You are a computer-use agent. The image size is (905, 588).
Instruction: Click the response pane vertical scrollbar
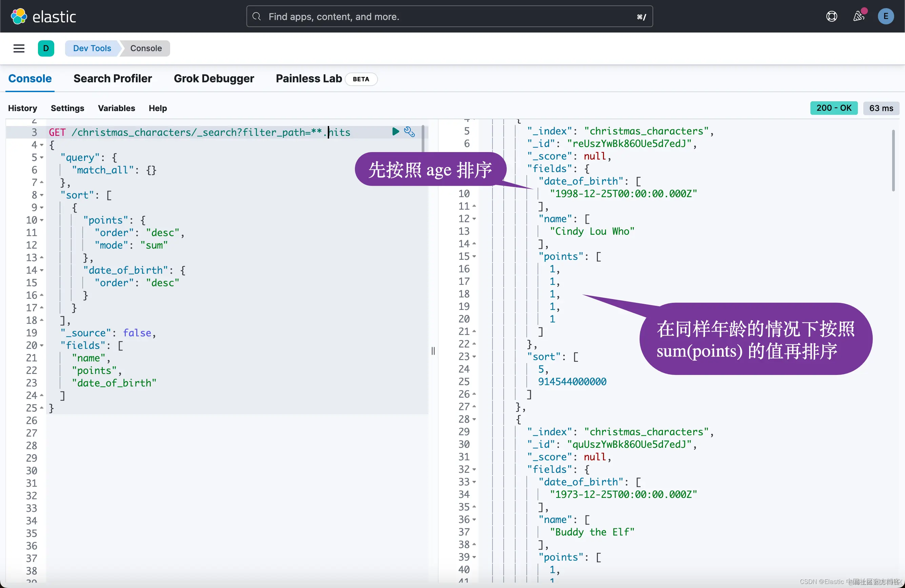click(x=893, y=161)
